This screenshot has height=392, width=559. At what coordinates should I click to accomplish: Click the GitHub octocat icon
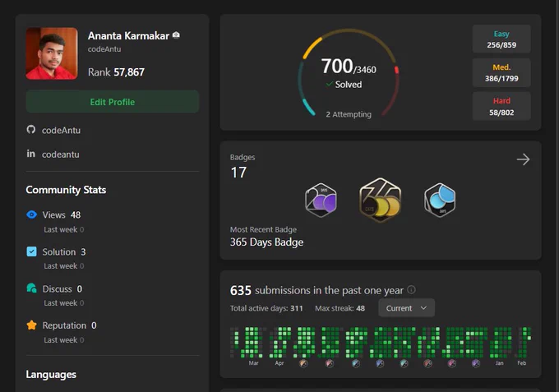point(31,129)
